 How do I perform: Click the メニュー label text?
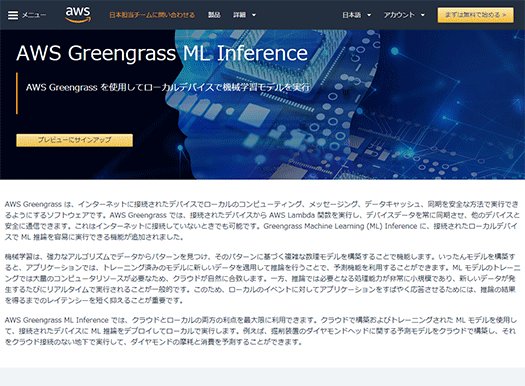pos(34,15)
